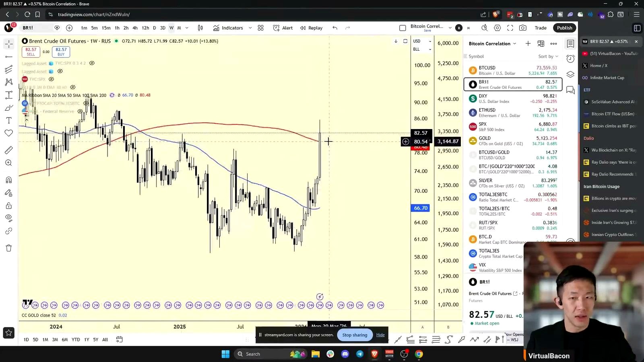
Task: Open the Sort by dropdown
Action: click(x=548, y=56)
